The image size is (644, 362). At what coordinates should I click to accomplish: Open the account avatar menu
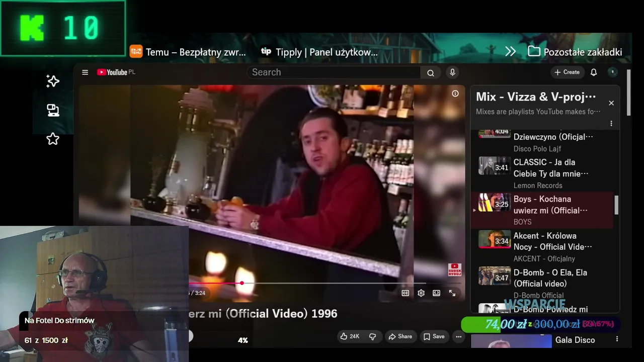click(x=612, y=72)
